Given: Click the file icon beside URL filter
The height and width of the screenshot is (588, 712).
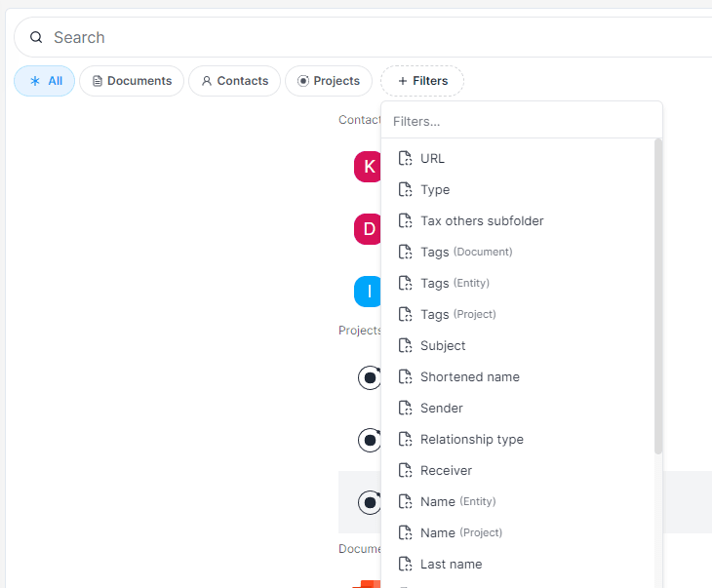Looking at the screenshot, I should [x=405, y=158].
